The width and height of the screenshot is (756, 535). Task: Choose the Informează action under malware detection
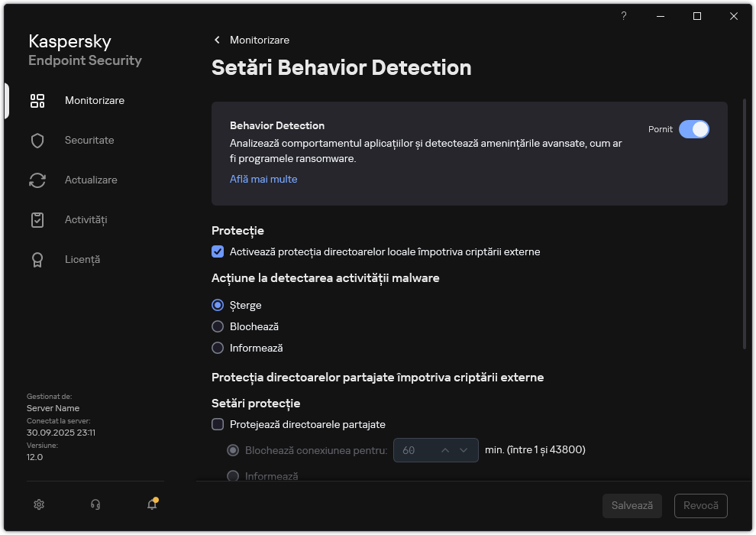[x=218, y=348]
